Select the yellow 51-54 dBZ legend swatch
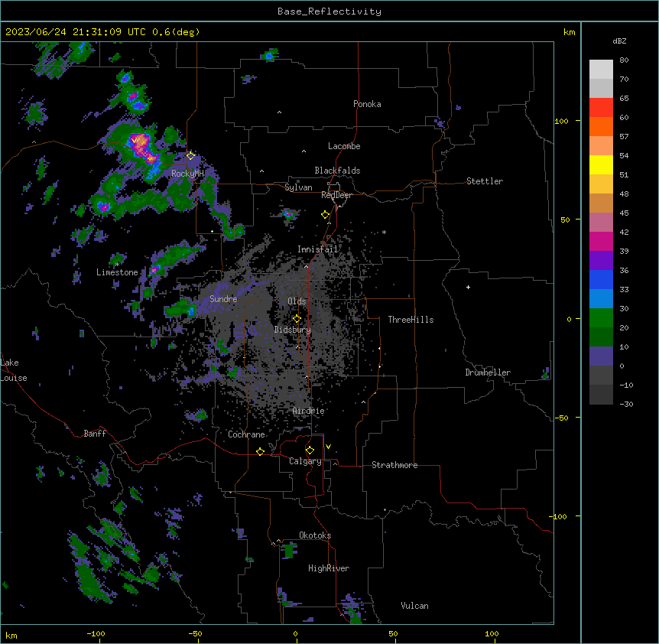Image resolution: width=659 pixels, height=644 pixels. (x=601, y=164)
